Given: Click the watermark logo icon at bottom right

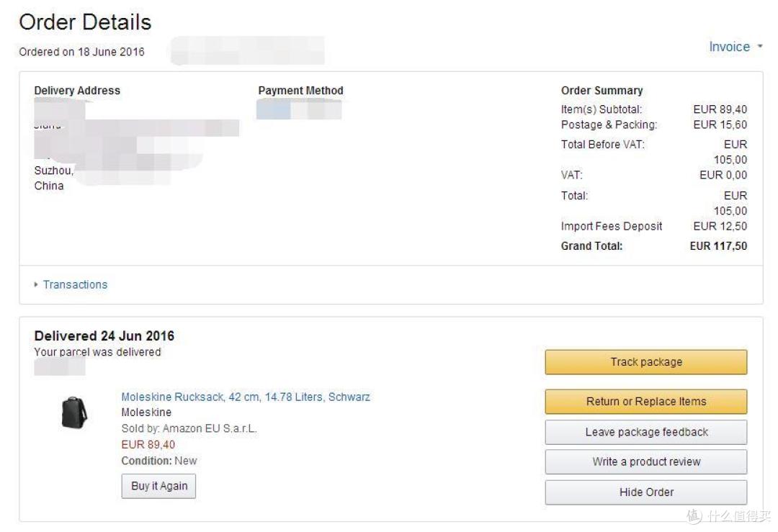Looking at the screenshot, I should tap(694, 516).
